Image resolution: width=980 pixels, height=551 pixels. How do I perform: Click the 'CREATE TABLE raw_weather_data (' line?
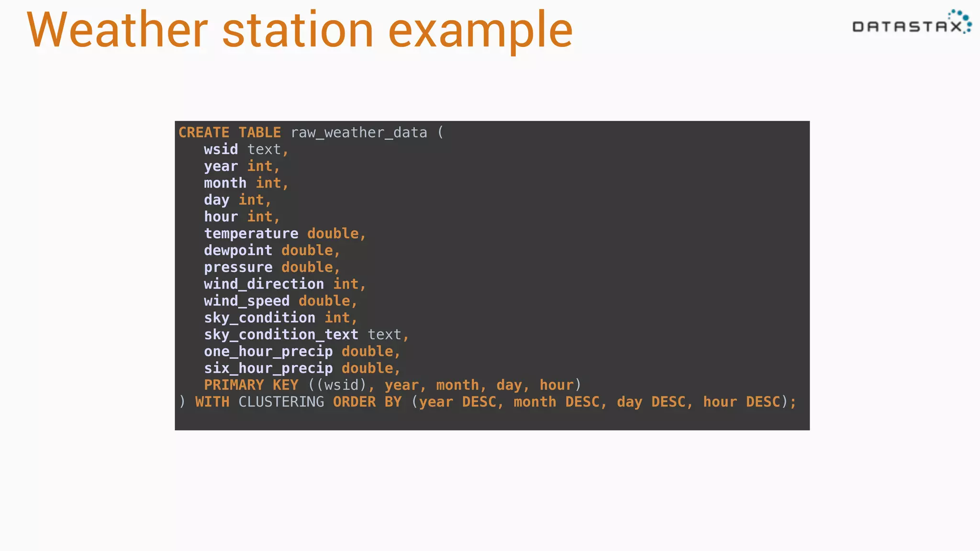point(311,132)
